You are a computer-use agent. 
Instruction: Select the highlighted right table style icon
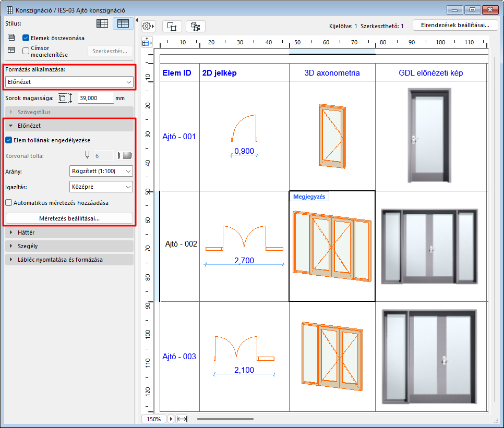pyautogui.click(x=123, y=23)
